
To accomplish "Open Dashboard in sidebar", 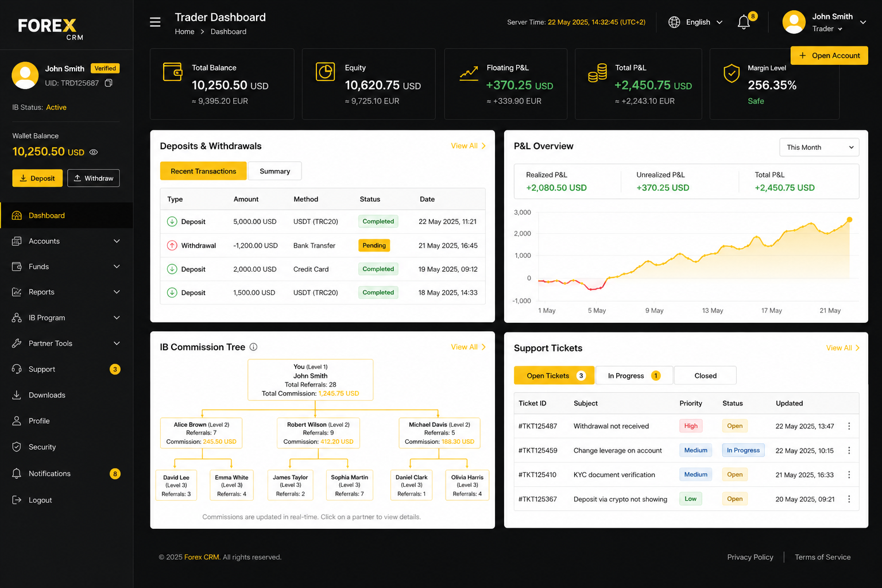I will click(67, 215).
